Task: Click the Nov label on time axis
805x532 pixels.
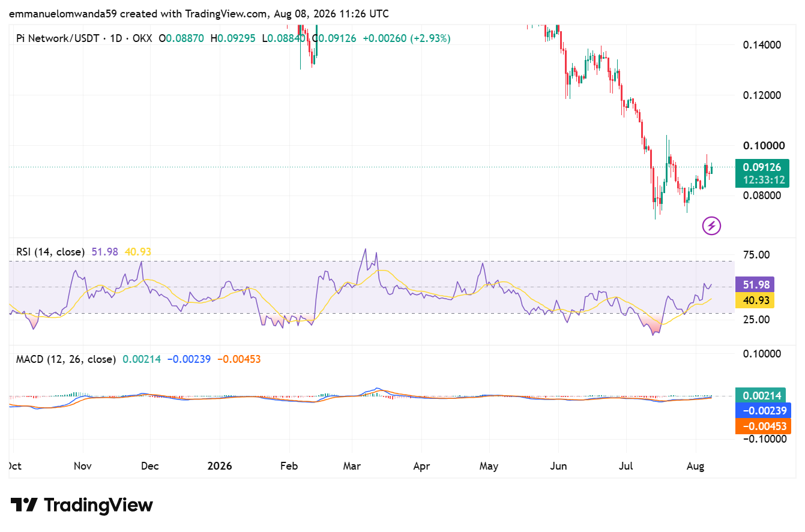Action: click(82, 465)
